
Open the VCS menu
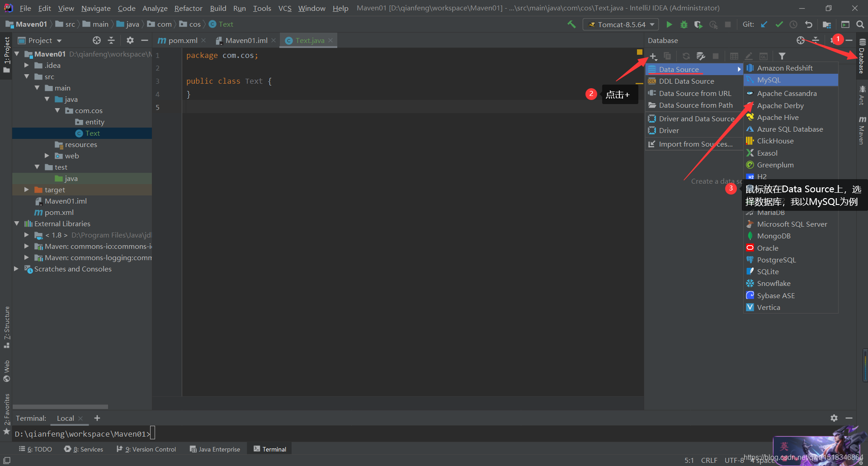(285, 8)
